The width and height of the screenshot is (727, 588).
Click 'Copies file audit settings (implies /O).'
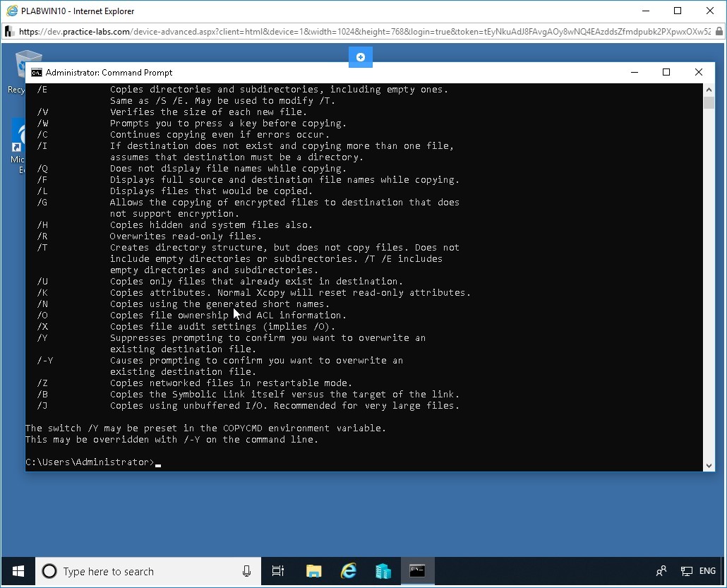[x=222, y=326]
